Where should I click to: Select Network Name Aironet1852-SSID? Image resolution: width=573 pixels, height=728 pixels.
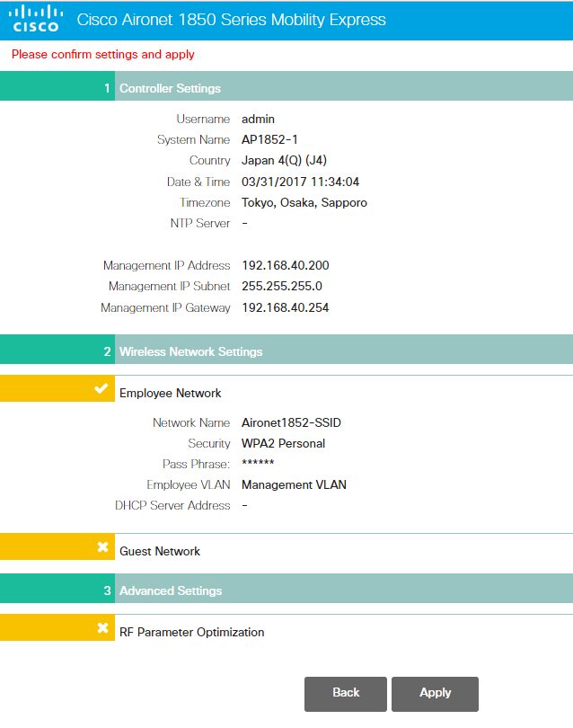(x=291, y=422)
